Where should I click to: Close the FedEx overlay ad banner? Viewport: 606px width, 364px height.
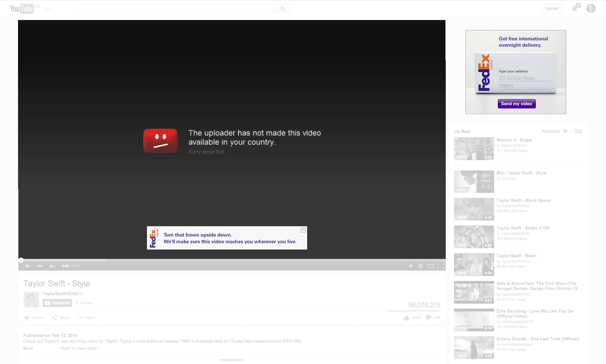(303, 230)
